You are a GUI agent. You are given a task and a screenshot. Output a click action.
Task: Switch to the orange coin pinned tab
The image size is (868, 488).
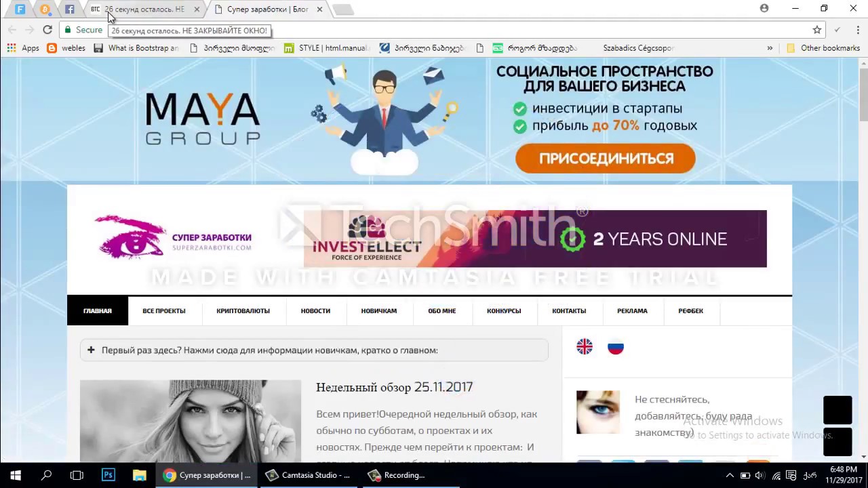tap(45, 9)
